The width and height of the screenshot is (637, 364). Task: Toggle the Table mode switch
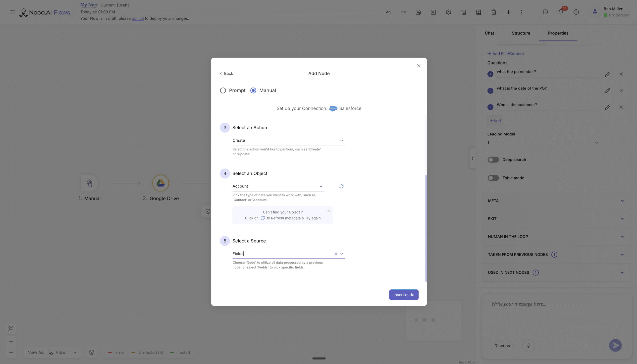[493, 178]
